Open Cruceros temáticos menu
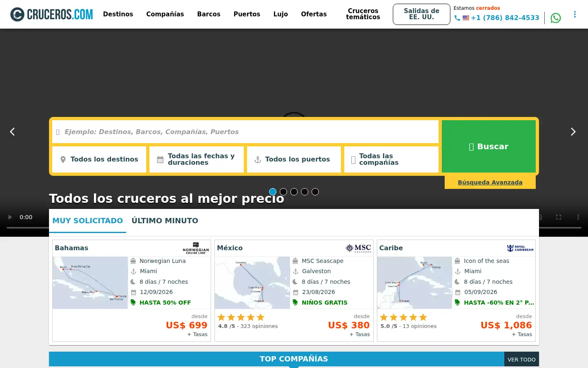This screenshot has height=368, width=588. click(x=363, y=14)
